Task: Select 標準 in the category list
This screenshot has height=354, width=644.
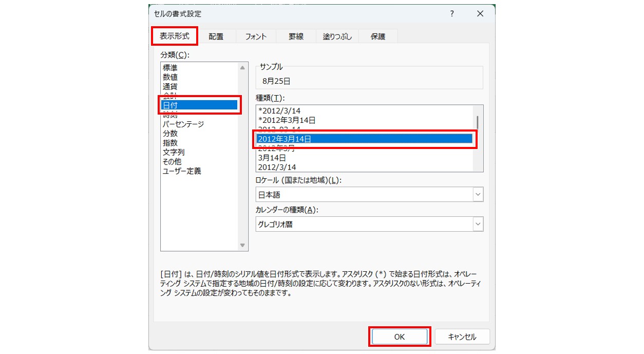Action: [x=199, y=67]
